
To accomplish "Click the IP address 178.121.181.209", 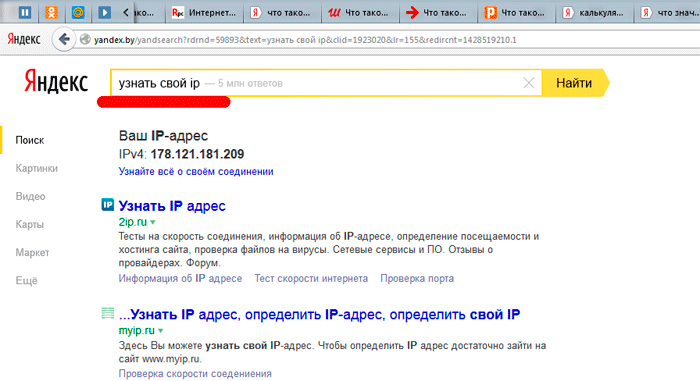I will 197,154.
